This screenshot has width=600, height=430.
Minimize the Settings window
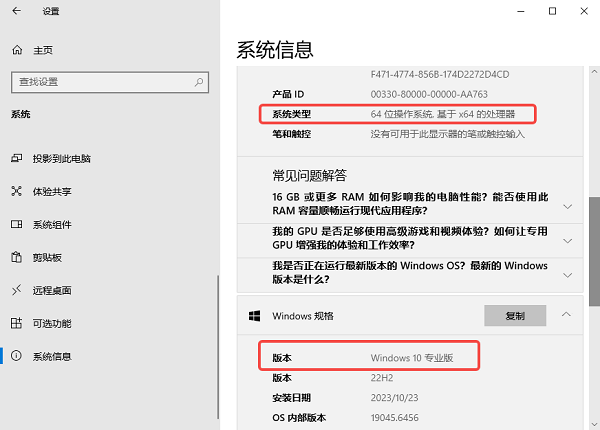coord(520,11)
